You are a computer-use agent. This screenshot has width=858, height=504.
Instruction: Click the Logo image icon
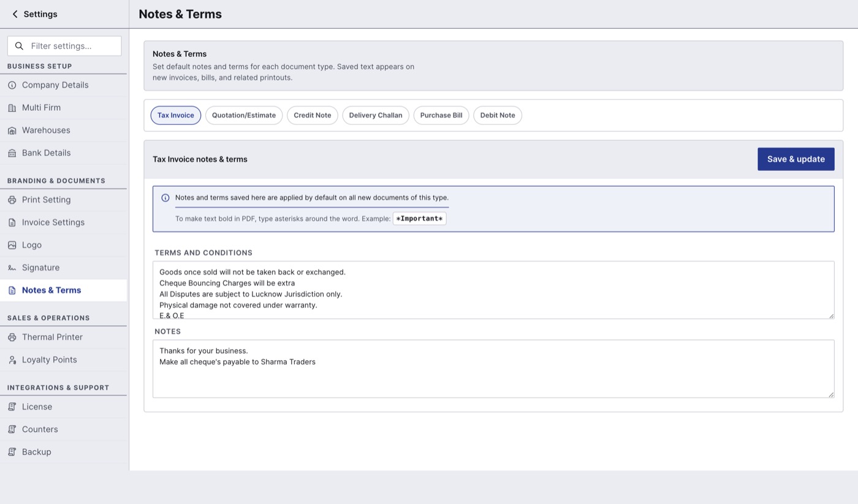[x=12, y=245]
